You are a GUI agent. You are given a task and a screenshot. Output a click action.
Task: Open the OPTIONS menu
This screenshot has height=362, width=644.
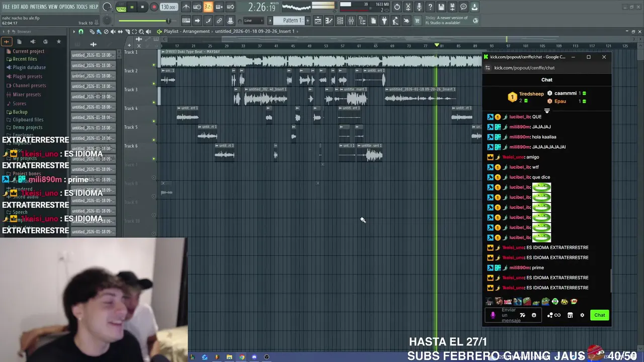tap(67, 7)
